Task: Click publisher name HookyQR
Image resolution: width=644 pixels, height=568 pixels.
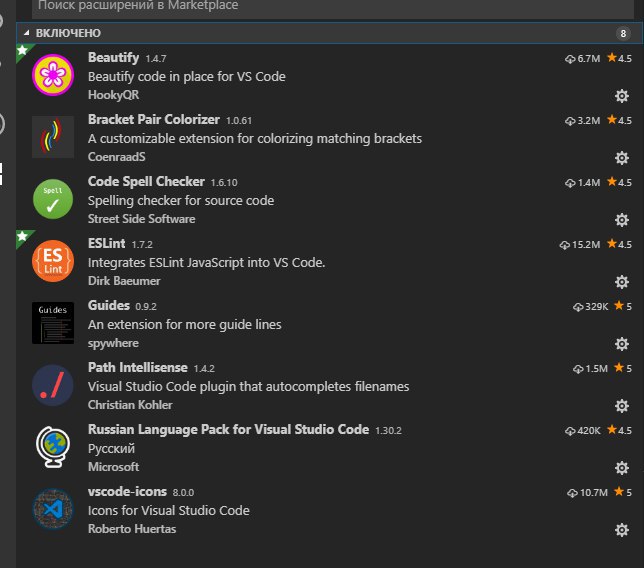Action: [113, 95]
